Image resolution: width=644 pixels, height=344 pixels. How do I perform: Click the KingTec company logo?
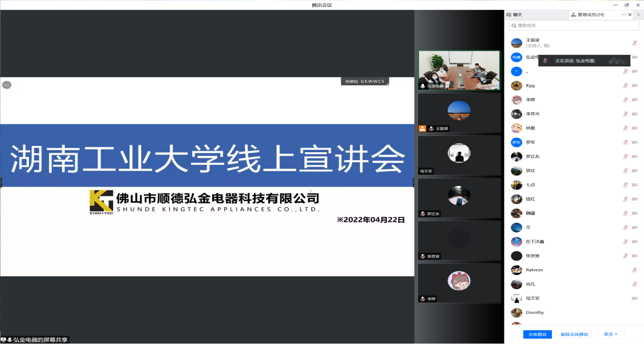102,202
